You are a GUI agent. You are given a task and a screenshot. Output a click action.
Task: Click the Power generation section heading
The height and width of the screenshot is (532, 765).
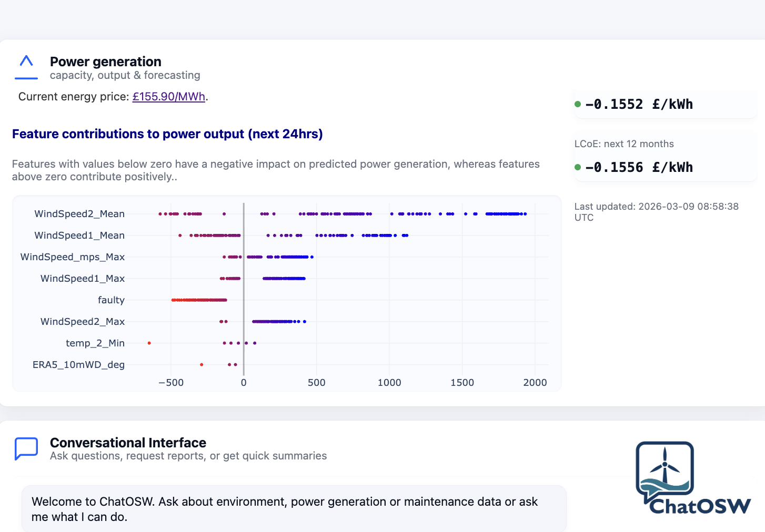pyautogui.click(x=106, y=62)
